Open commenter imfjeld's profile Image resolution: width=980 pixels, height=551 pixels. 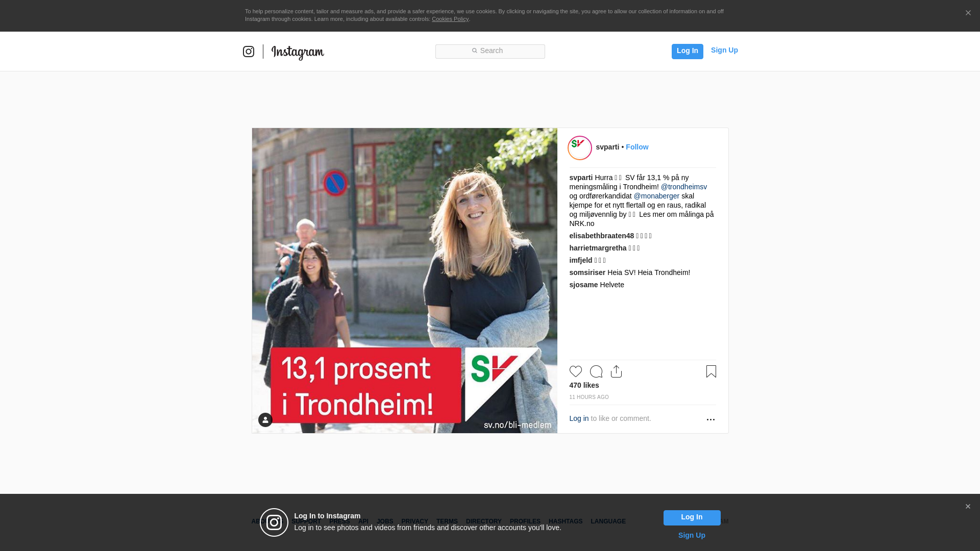point(581,260)
